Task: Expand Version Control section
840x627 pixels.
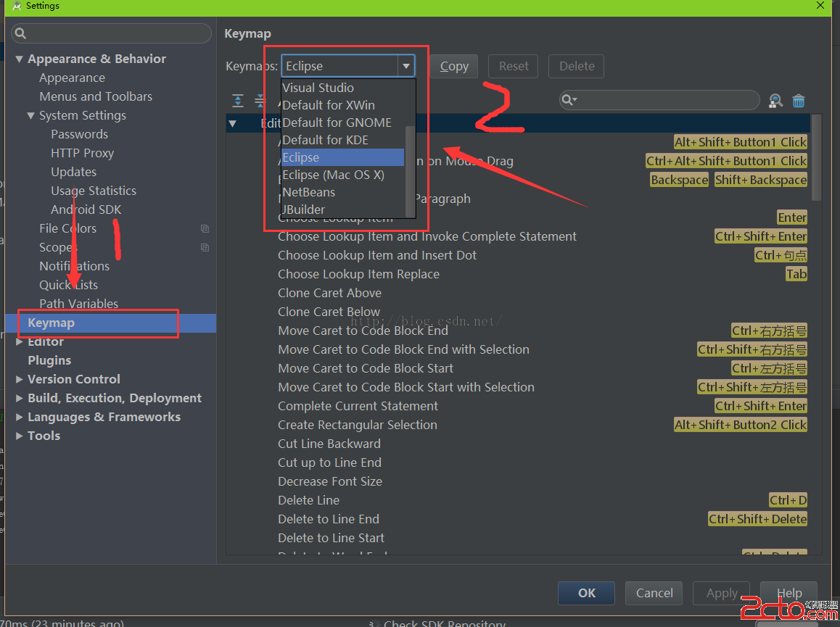Action: [x=20, y=379]
